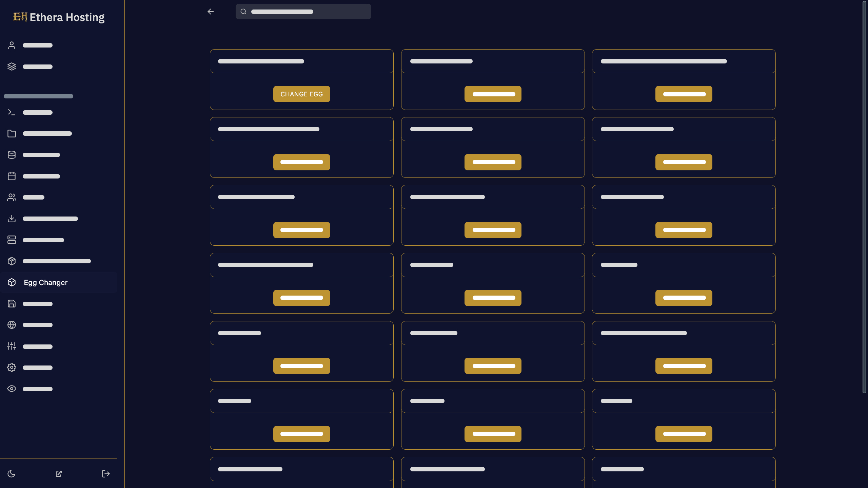The width and height of the screenshot is (868, 488).
Task: Click the file manager folder icon
Action: point(12,133)
